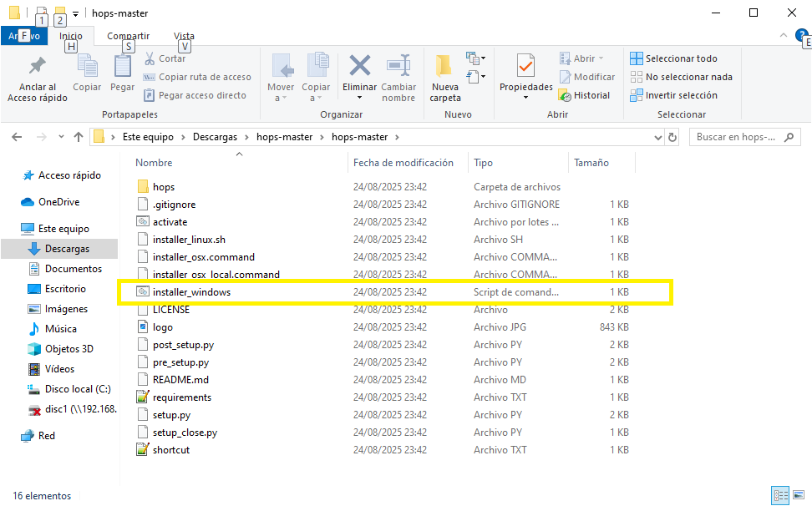Click the search box Buscar en hops
Screen dimensions: 812x506
pos(744,137)
